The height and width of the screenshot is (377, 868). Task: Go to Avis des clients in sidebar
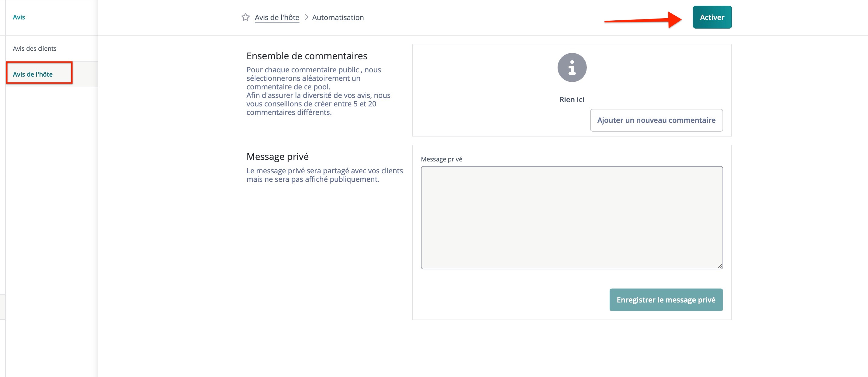click(35, 48)
